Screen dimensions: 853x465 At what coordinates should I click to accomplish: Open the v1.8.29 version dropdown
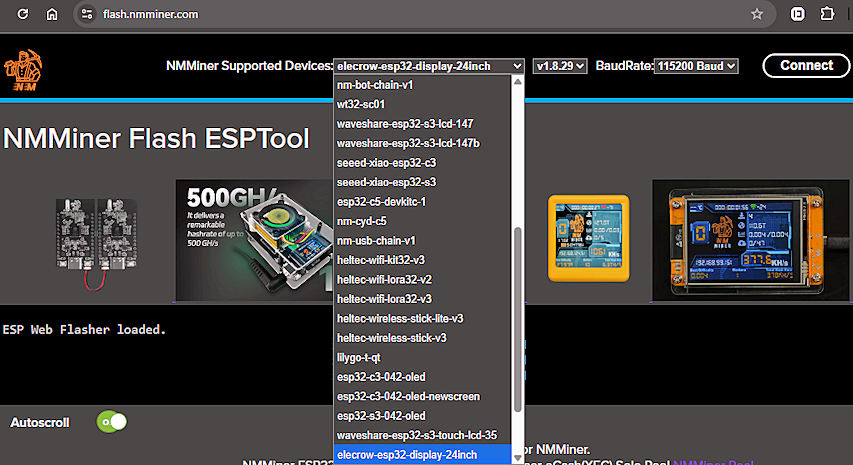[560, 66]
